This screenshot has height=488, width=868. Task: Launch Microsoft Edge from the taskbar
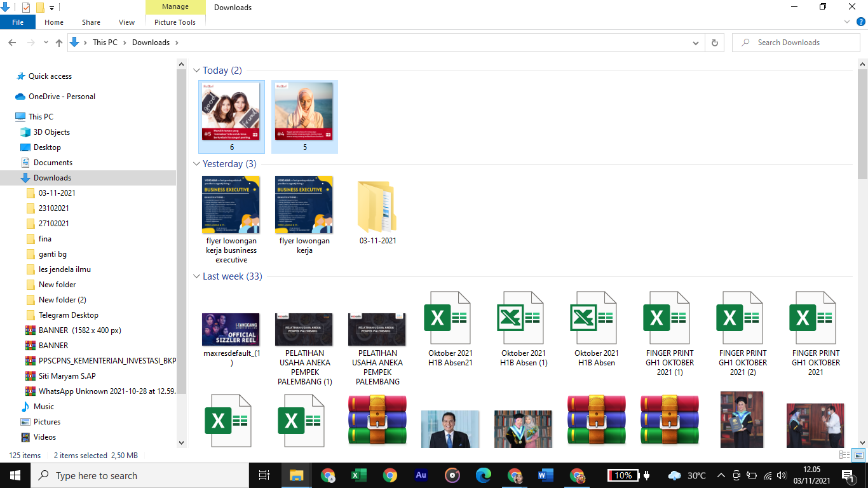(484, 475)
